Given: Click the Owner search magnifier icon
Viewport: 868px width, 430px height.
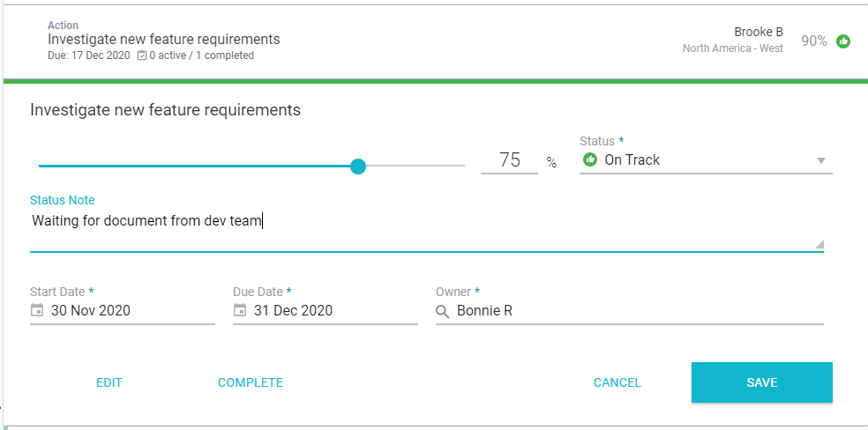Looking at the screenshot, I should coord(443,310).
